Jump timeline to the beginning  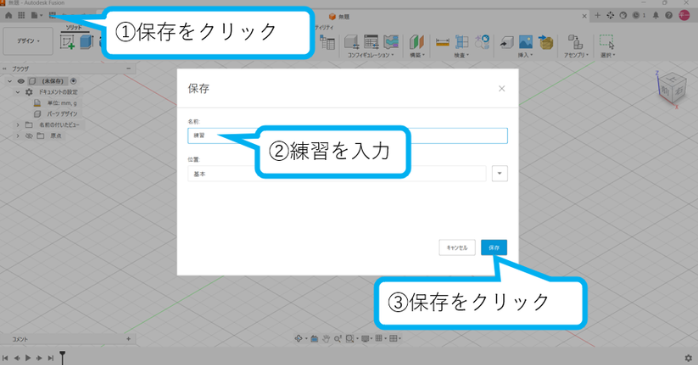coord(5,358)
